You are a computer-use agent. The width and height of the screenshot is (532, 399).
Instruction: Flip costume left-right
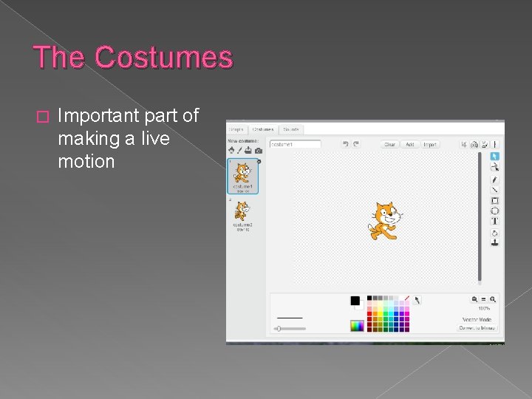coord(474,145)
